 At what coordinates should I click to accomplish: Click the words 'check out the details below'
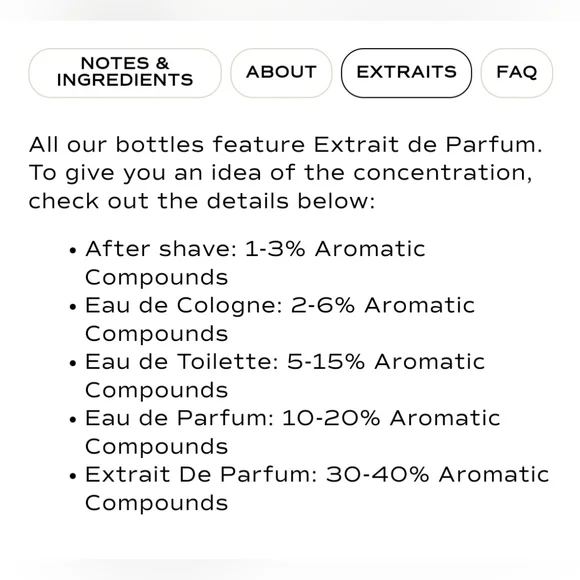199,202
